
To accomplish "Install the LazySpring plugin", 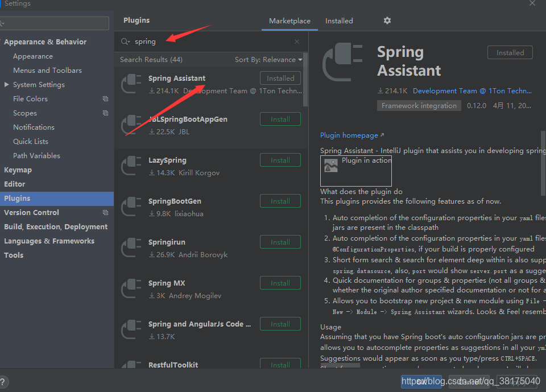I will [x=280, y=160].
